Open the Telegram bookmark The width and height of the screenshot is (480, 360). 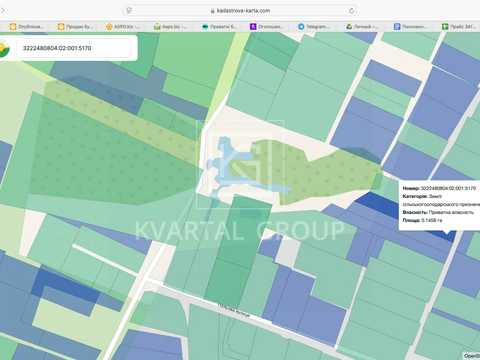[314, 27]
